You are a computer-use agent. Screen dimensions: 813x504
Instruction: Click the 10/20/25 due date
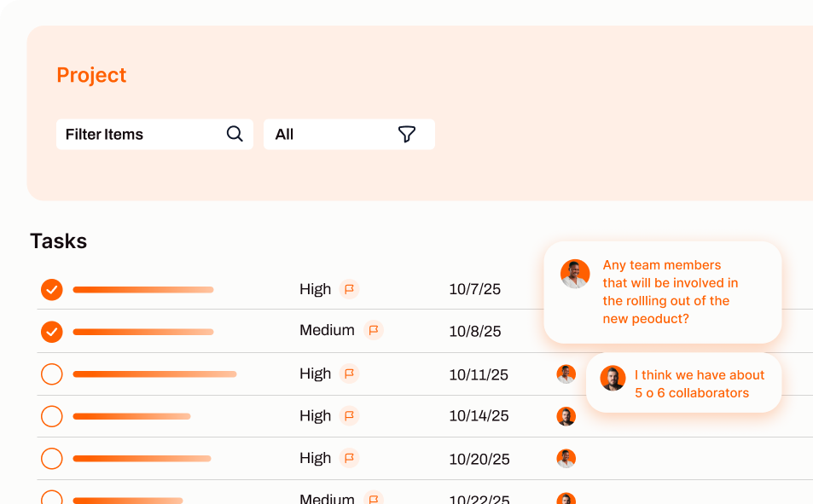[x=479, y=459]
